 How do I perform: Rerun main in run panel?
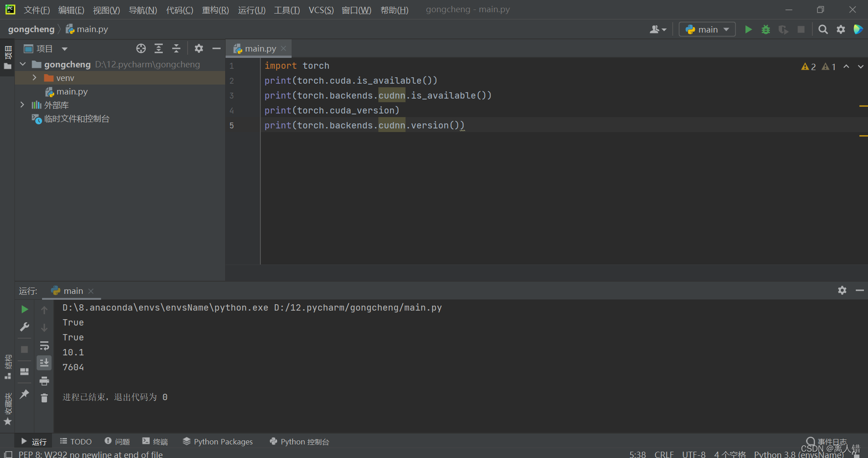coord(25,309)
